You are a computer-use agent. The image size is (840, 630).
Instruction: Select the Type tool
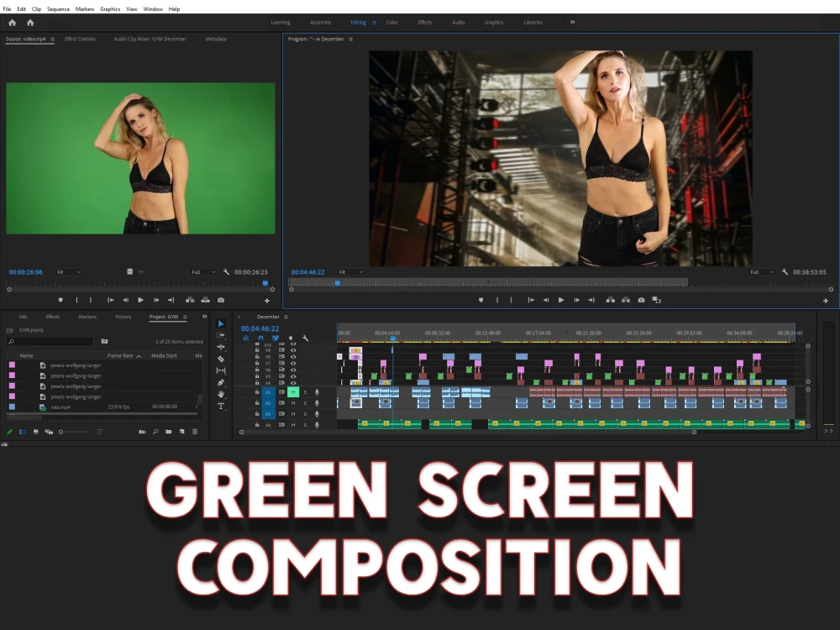click(x=221, y=406)
